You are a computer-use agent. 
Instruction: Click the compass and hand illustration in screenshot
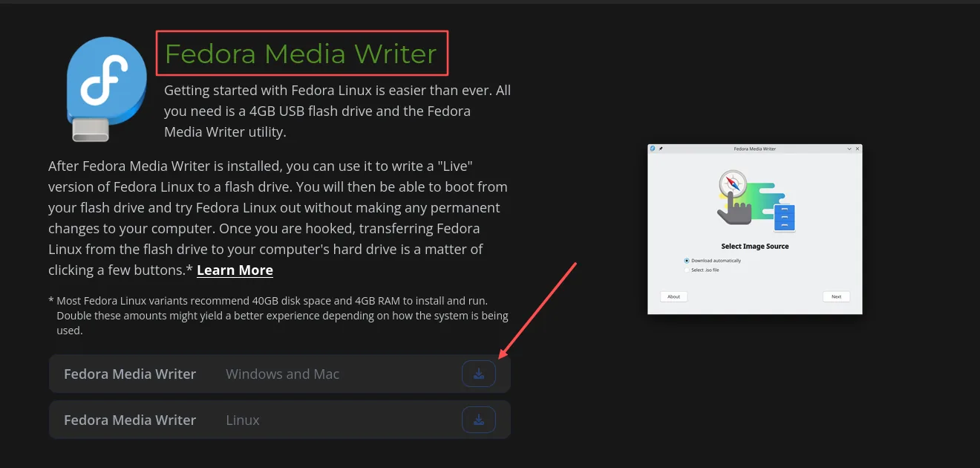(755, 201)
